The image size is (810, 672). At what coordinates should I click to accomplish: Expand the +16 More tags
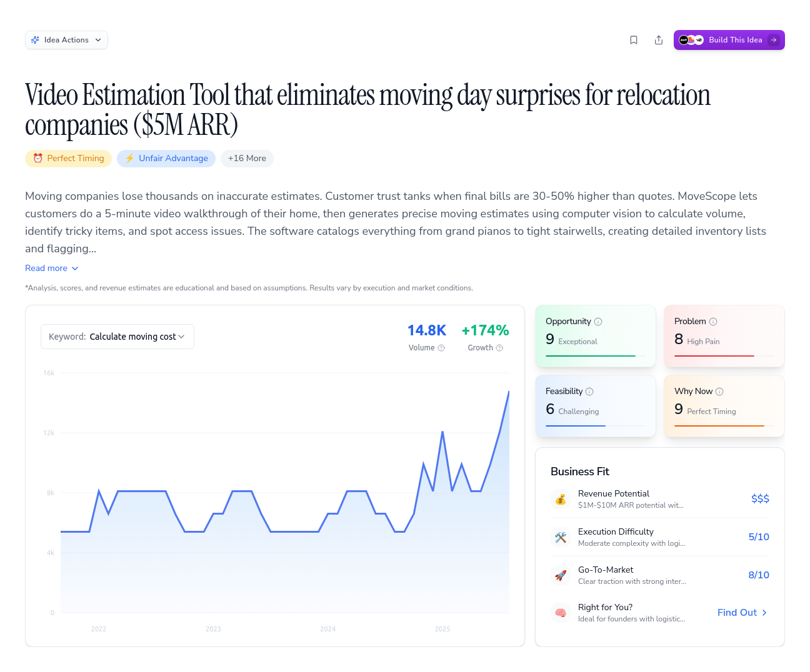(247, 159)
